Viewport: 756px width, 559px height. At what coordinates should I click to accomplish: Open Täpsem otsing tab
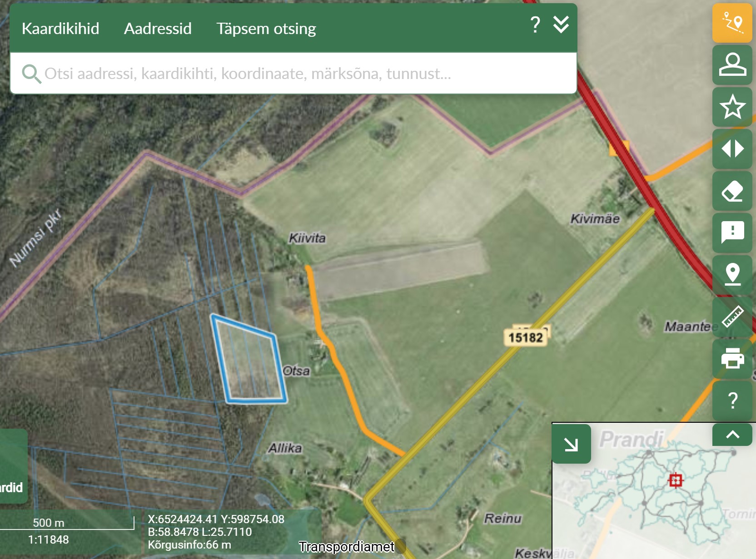pyautogui.click(x=266, y=29)
